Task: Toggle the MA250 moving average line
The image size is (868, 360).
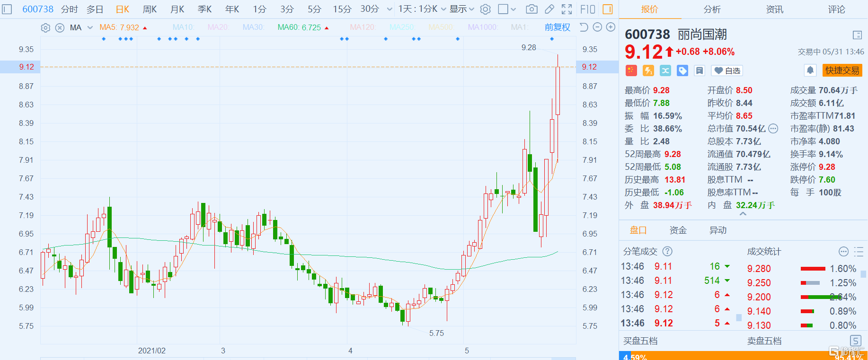Action: click(x=402, y=27)
